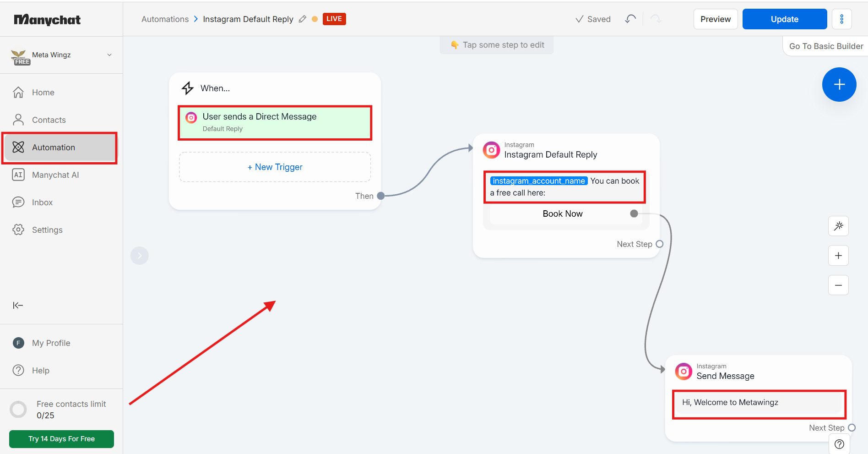Screen dimensions: 868x454
Task: Open the Settings gear icon
Action: (x=18, y=230)
